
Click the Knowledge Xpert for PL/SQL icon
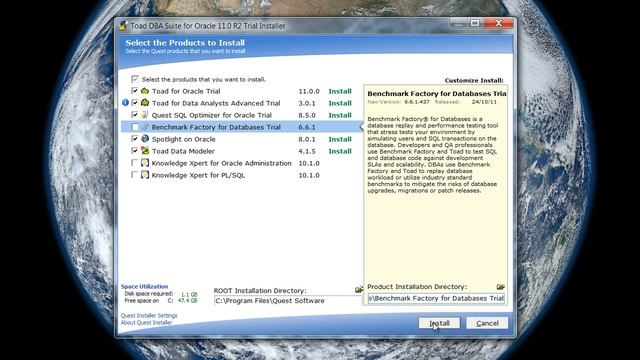tap(145, 175)
